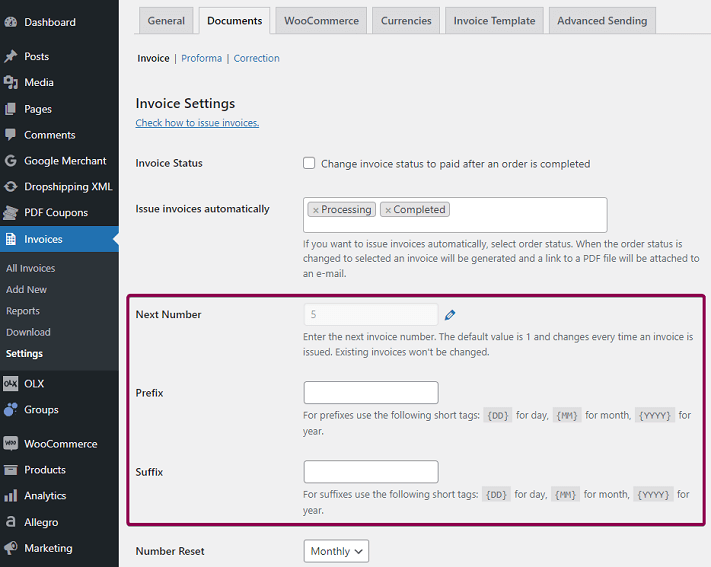Click 'Check how to issue invoices' link

point(197,123)
